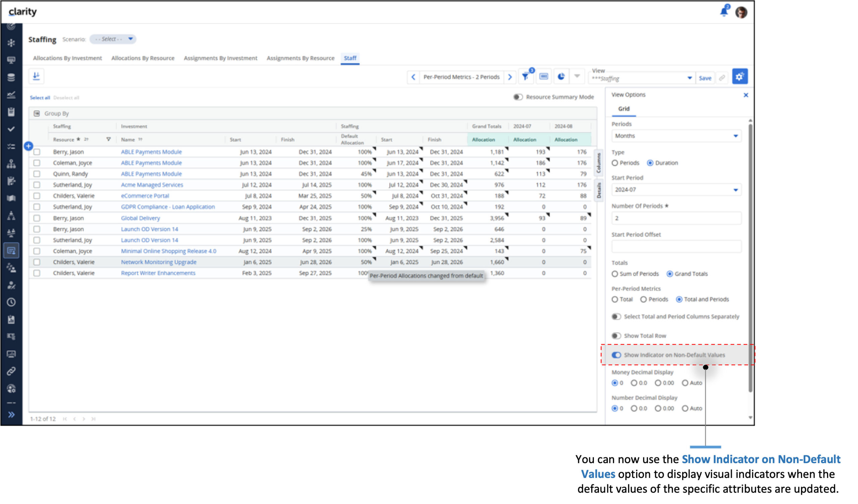
Task: Open the checkmark sidebar icon
Action: [11, 129]
